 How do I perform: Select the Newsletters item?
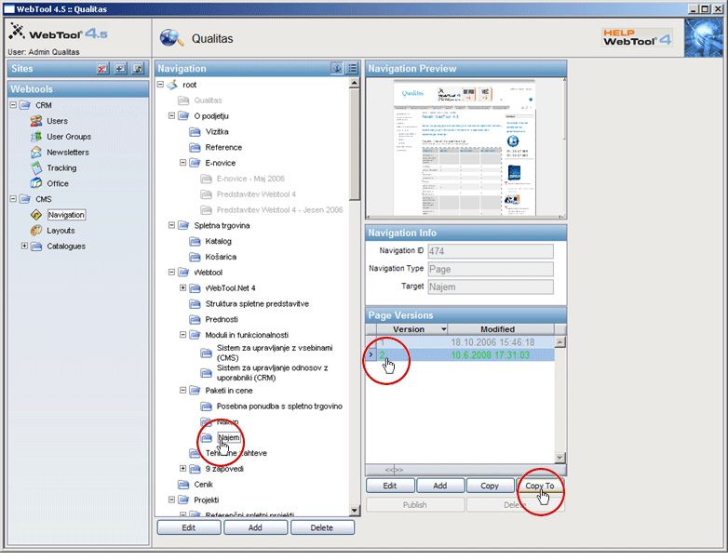[67, 153]
